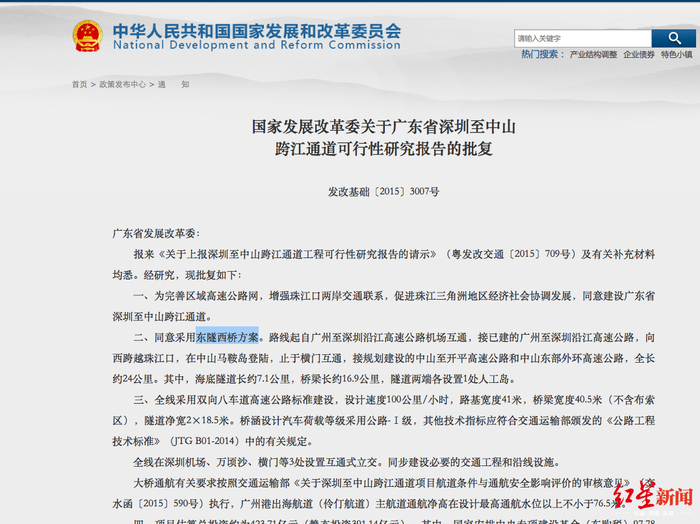Click the highlighted text 东隧西桥方案
700x524 pixels.
[x=227, y=337]
